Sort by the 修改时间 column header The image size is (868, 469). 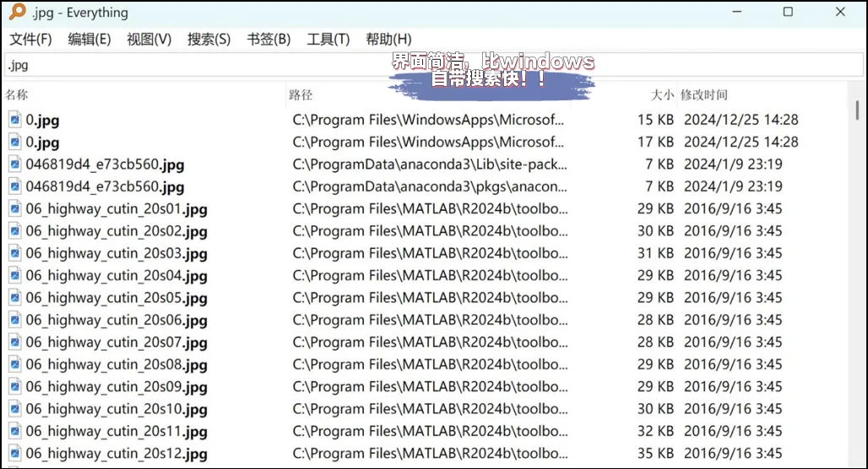[x=703, y=95]
